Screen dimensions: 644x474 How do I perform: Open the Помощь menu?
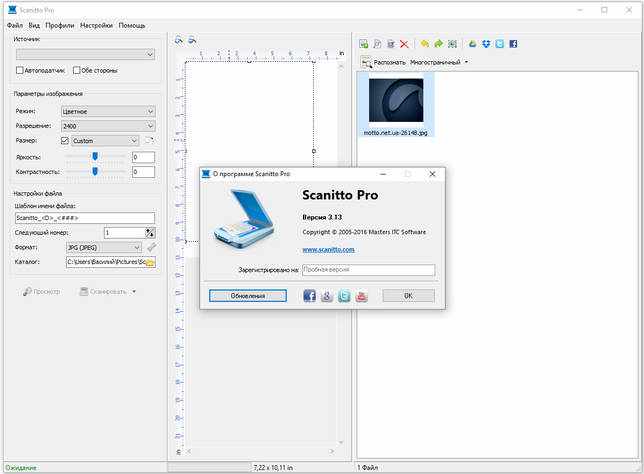point(132,25)
